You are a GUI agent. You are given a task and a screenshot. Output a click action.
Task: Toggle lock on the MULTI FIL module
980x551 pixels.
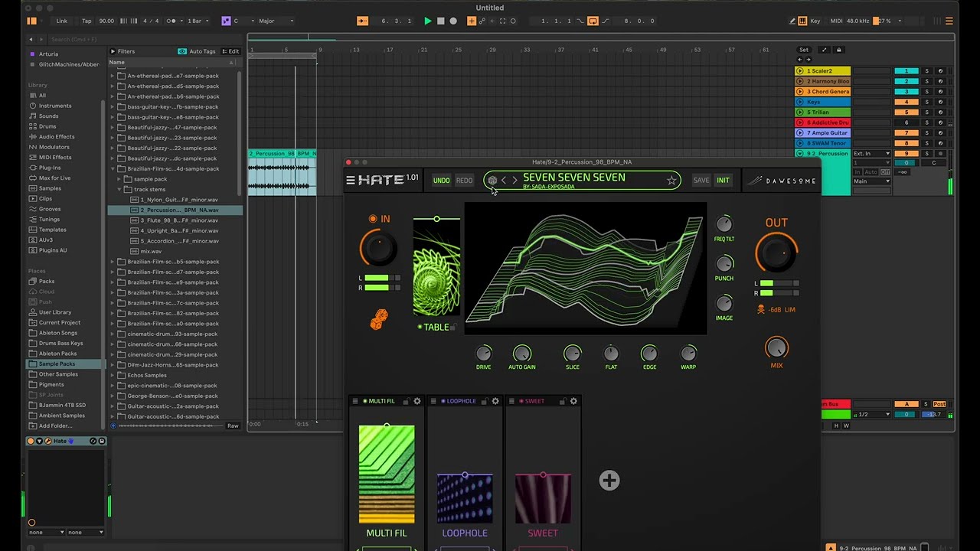tap(406, 401)
